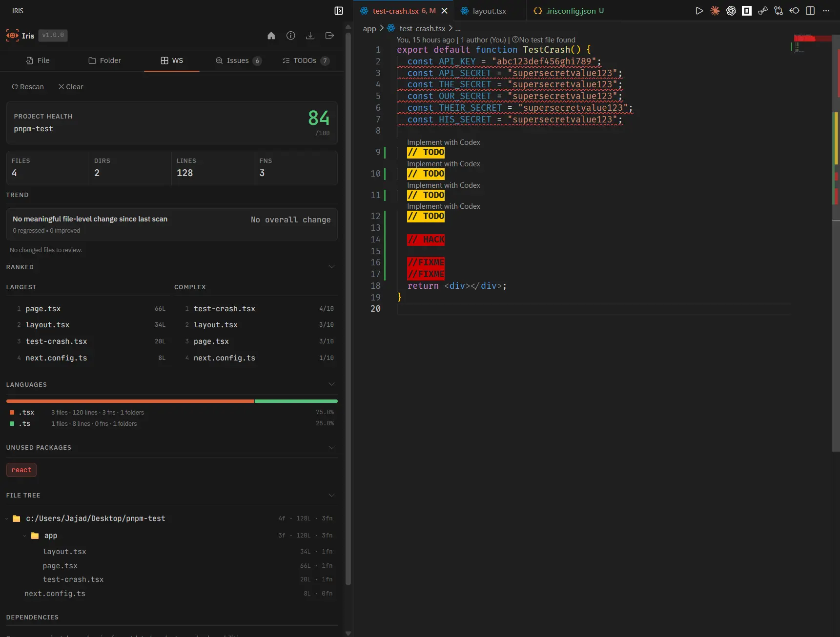
Task: Split the editor right
Action: coord(810,11)
